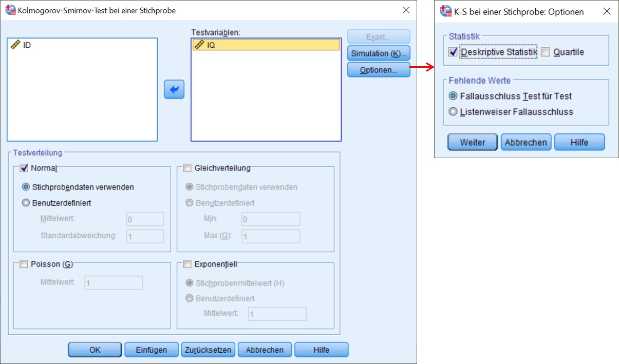
Task: Uncheck the Normal distribution checkbox
Action: (24, 168)
